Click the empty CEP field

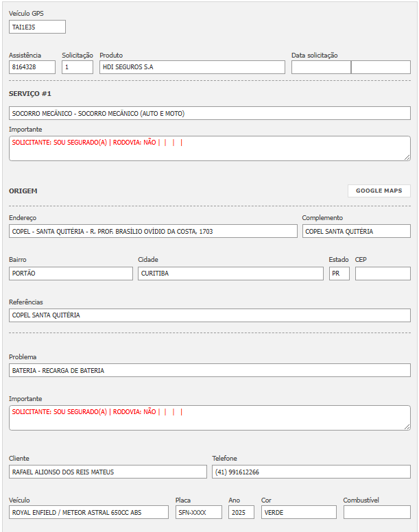pyautogui.click(x=382, y=273)
